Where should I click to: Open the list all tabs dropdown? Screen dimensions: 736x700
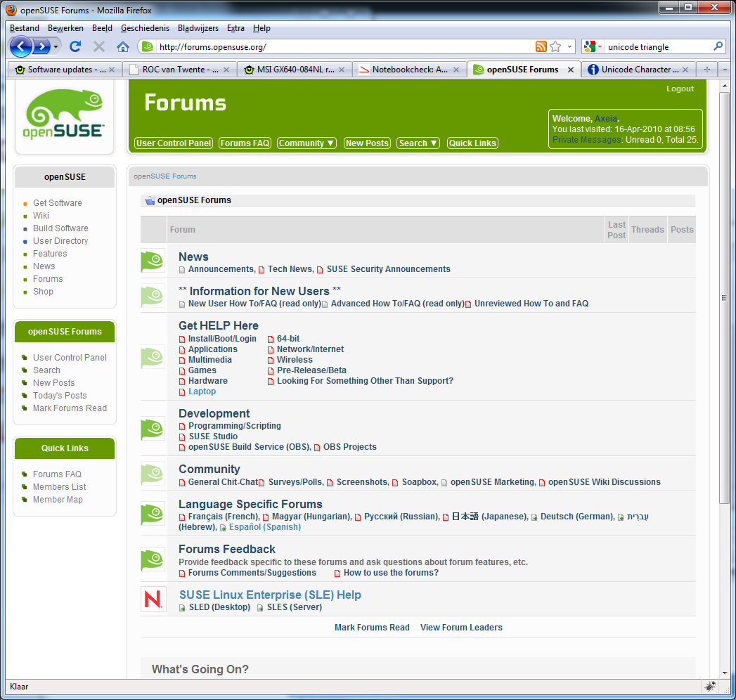tap(725, 70)
